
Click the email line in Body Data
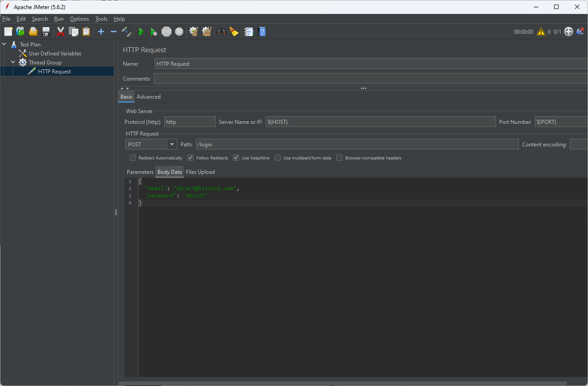click(192, 188)
